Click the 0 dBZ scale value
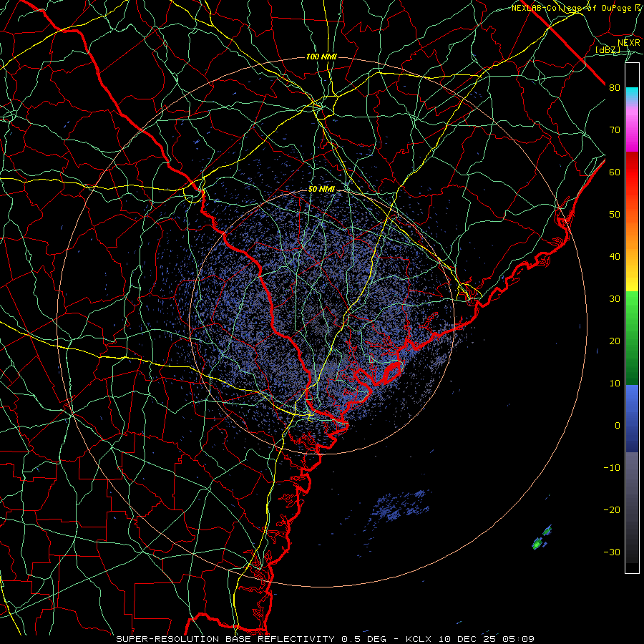Image resolution: width=644 pixels, height=644 pixels. coord(618,426)
